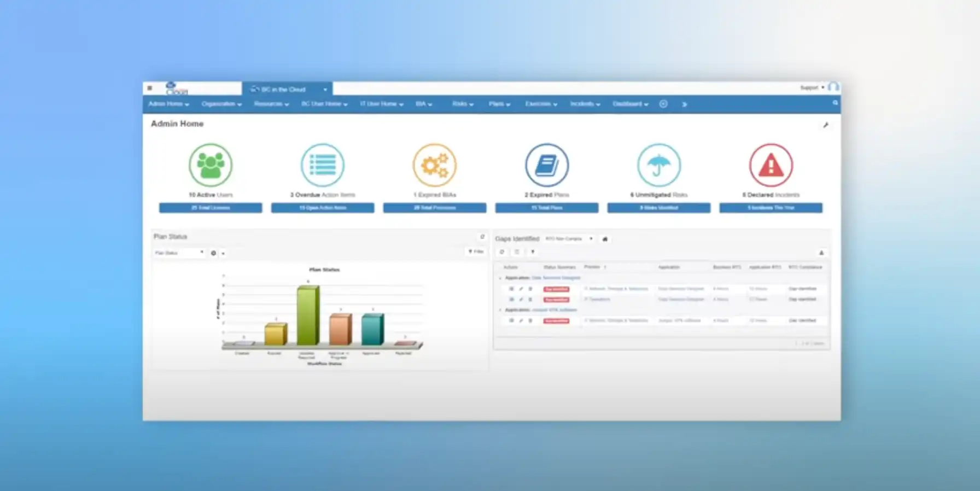Viewport: 980px width, 491px height.
Task: Collapse the first Application group in Gaps table
Action: tap(500, 278)
